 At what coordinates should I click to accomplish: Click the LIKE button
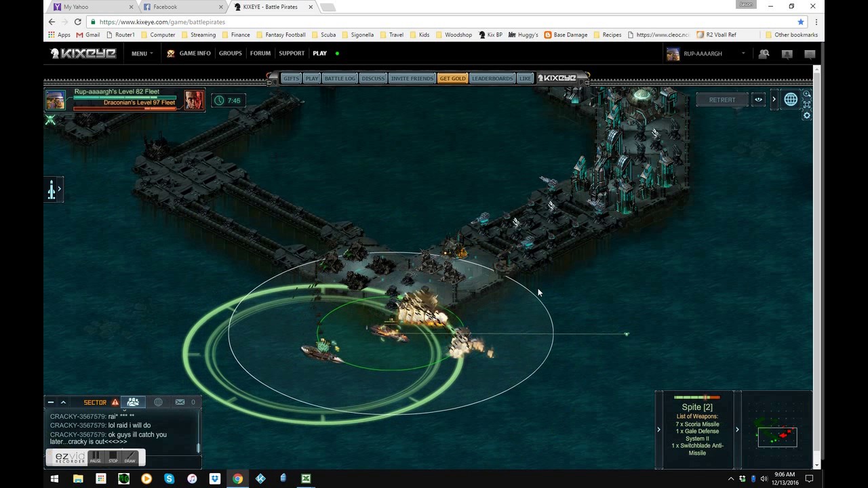tap(525, 79)
